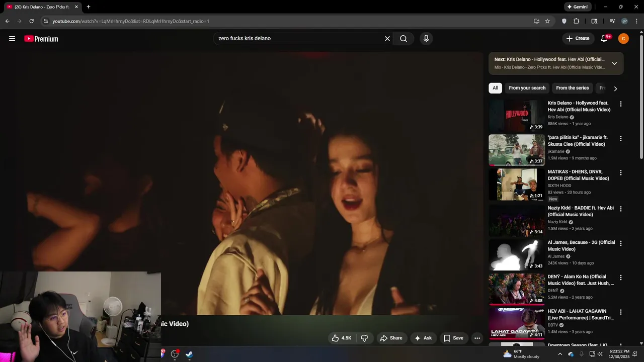Open the SIXTH HOOD channel
The width and height of the screenshot is (644, 362).
[559, 186]
